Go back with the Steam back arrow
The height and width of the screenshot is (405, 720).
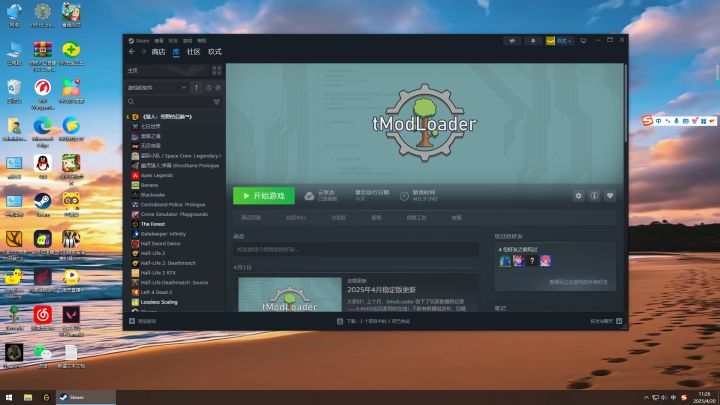tap(132, 52)
